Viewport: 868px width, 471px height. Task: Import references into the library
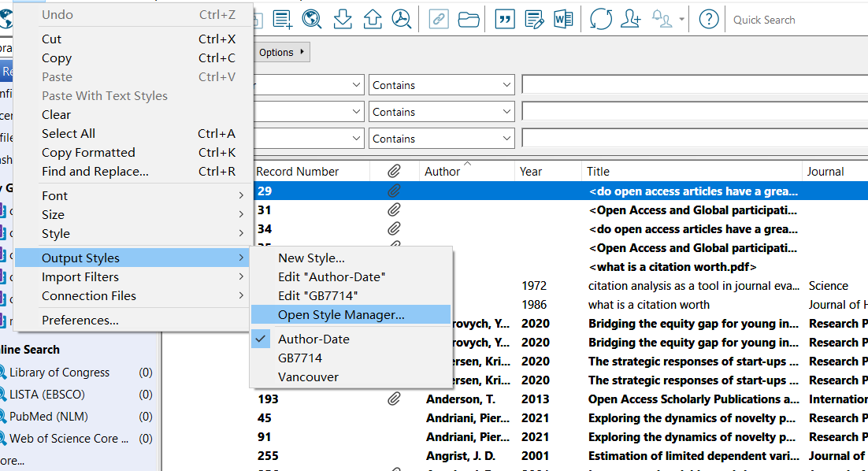[x=342, y=18]
